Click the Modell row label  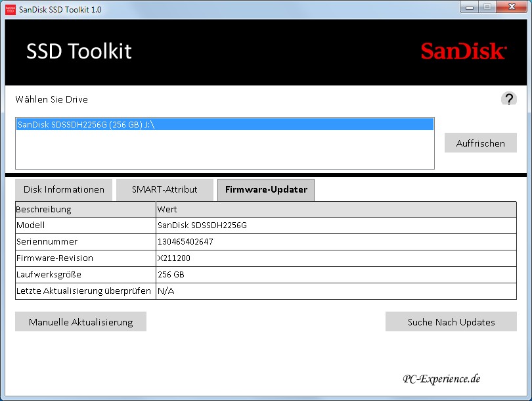30,225
